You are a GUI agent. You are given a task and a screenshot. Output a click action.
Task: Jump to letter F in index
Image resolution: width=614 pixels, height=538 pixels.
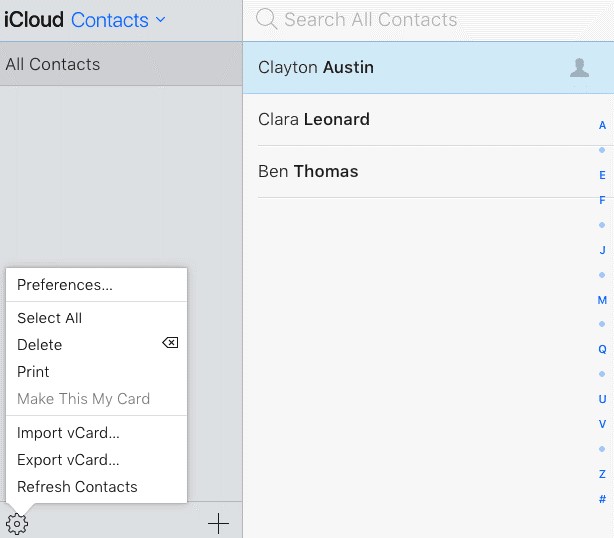pos(602,200)
